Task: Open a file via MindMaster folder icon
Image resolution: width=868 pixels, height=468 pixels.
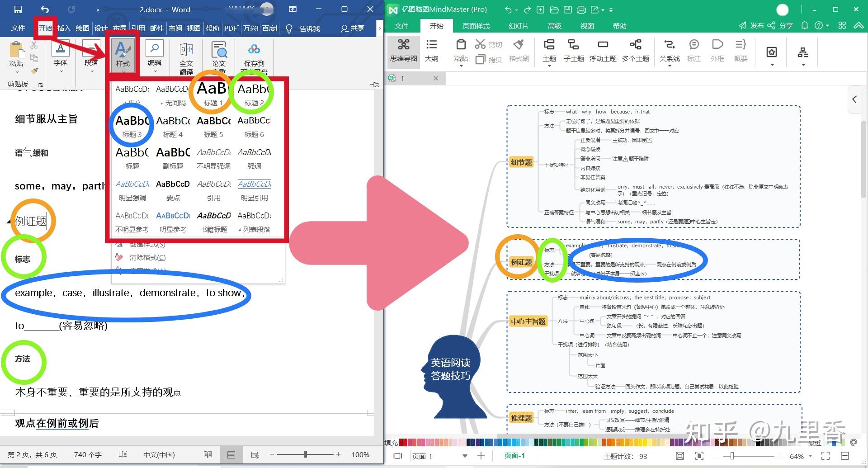Action: [x=554, y=9]
